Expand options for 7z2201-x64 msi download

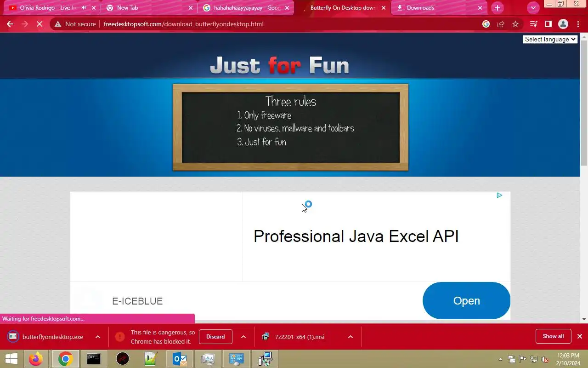[x=351, y=337]
